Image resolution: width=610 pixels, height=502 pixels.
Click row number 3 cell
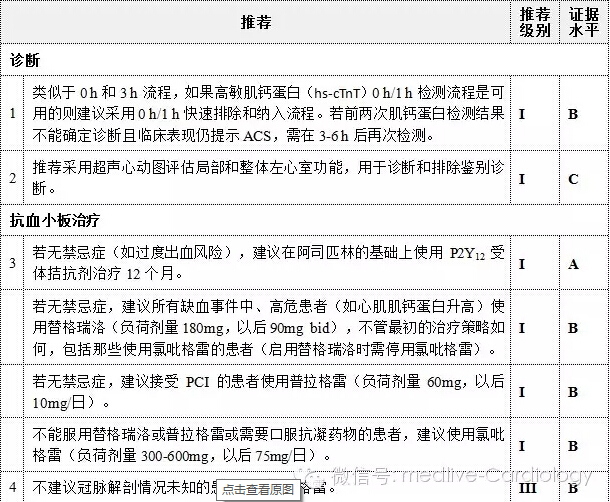click(12, 263)
